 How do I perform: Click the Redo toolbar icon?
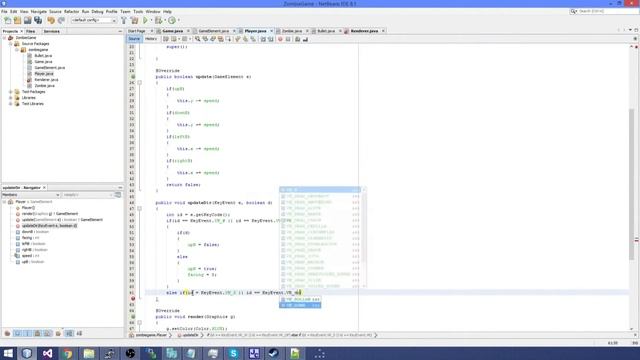click(61, 20)
